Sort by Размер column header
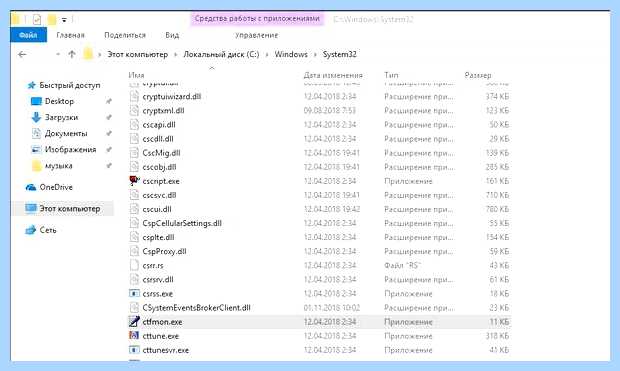The image size is (620, 371). click(478, 75)
